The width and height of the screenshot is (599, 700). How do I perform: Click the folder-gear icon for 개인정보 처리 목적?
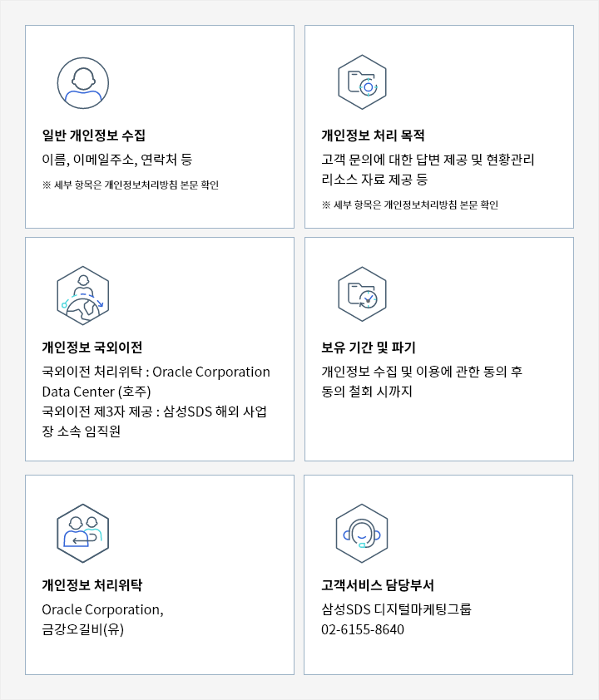[x=362, y=83]
